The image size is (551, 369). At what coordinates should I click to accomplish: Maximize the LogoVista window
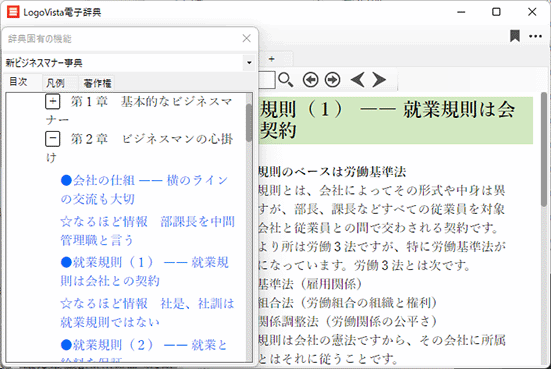[496, 12]
